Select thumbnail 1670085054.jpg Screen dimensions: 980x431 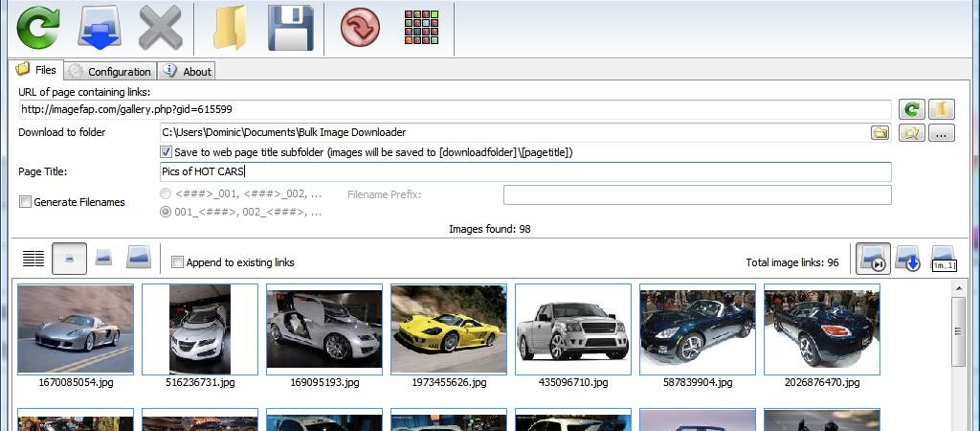(x=76, y=329)
